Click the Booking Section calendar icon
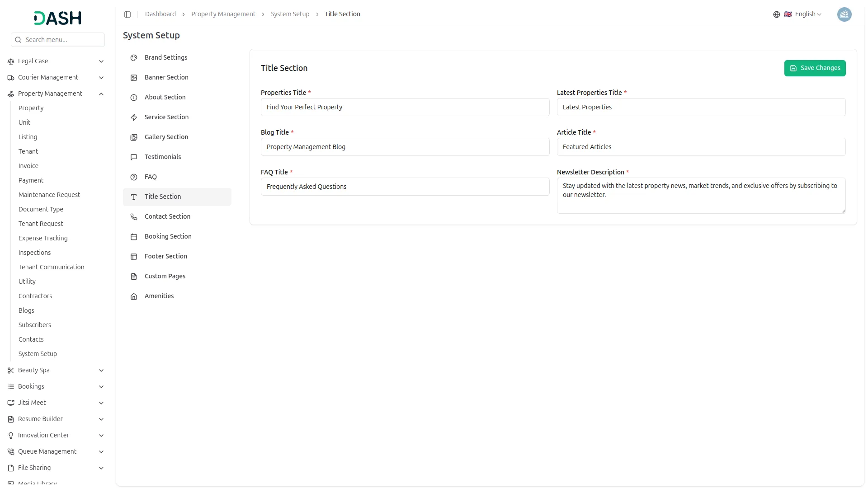 tap(134, 237)
